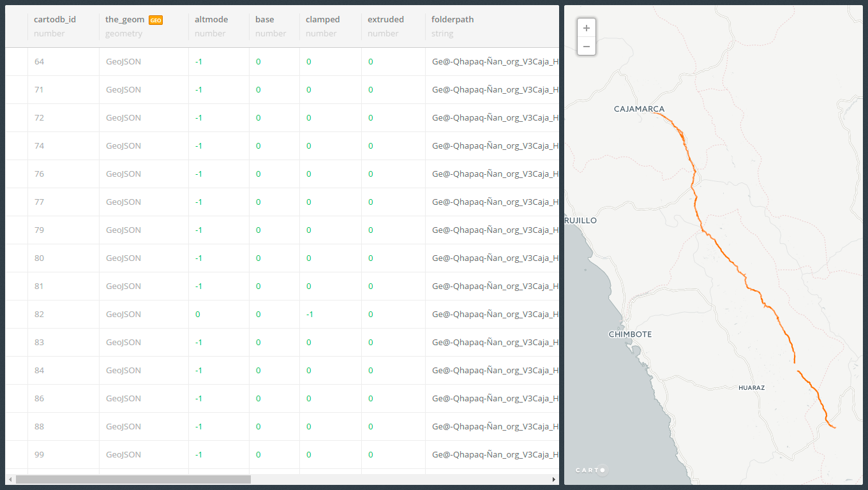The height and width of the screenshot is (490, 868).
Task: Click cartodb_id cell 72
Action: pyautogui.click(x=39, y=118)
